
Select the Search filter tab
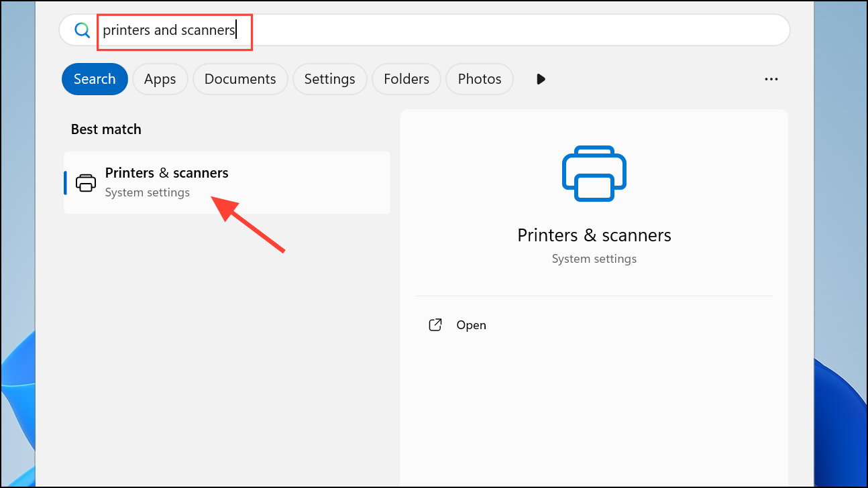coord(95,79)
